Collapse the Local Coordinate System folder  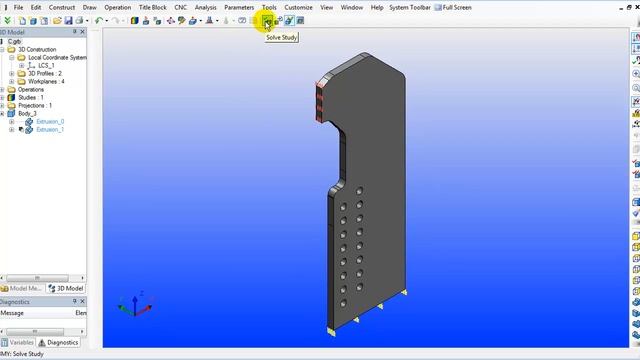click(12, 58)
